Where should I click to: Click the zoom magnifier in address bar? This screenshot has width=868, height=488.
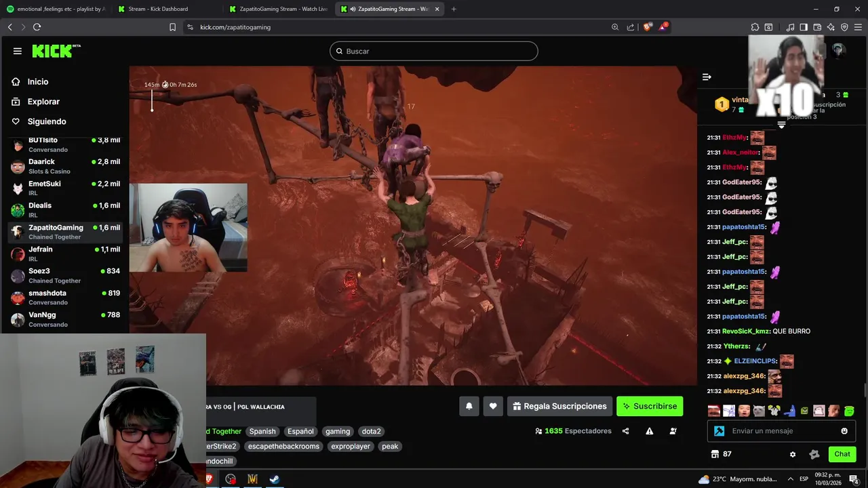click(x=615, y=27)
